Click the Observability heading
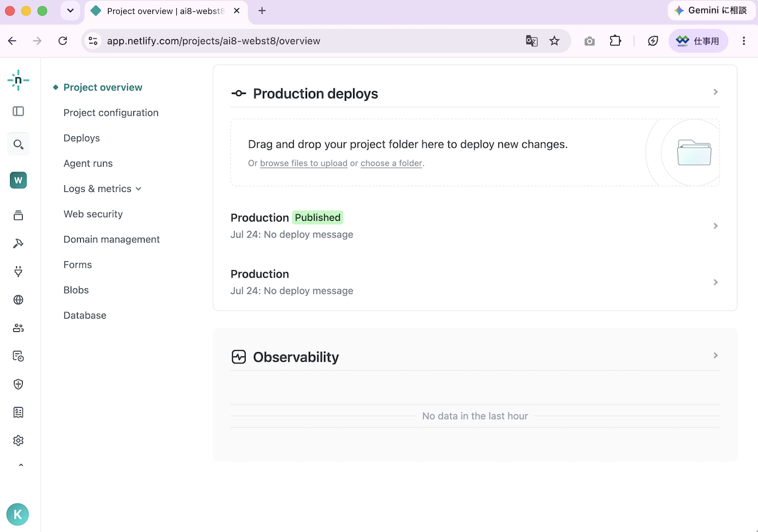This screenshot has width=758, height=532. click(296, 357)
